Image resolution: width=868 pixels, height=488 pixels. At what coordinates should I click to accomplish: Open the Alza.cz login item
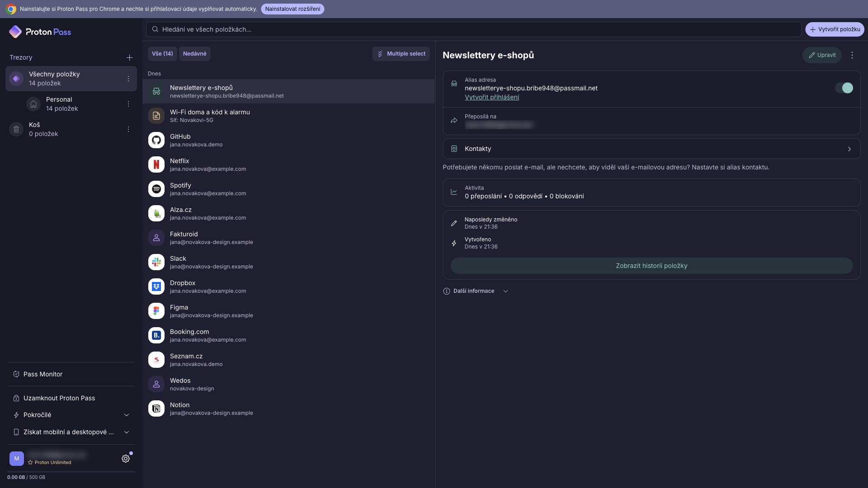(288, 213)
